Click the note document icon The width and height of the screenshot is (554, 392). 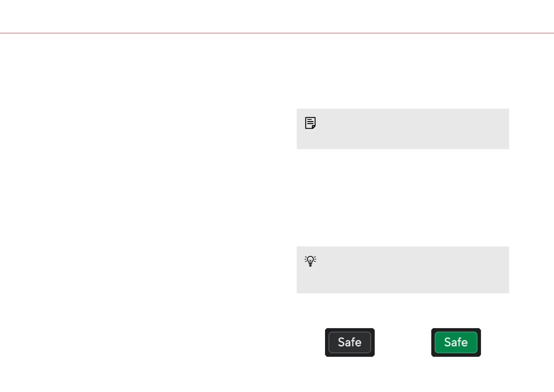click(x=310, y=123)
